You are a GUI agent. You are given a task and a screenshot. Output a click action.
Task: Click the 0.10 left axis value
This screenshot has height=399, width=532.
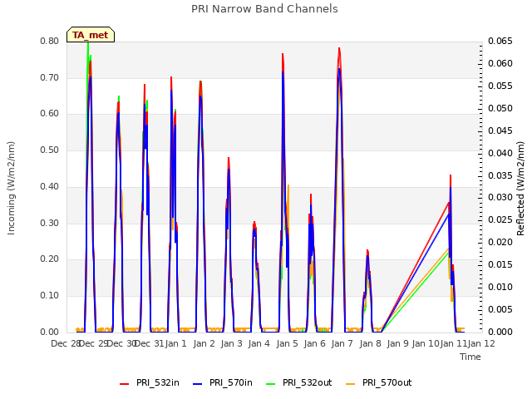pos(50,296)
